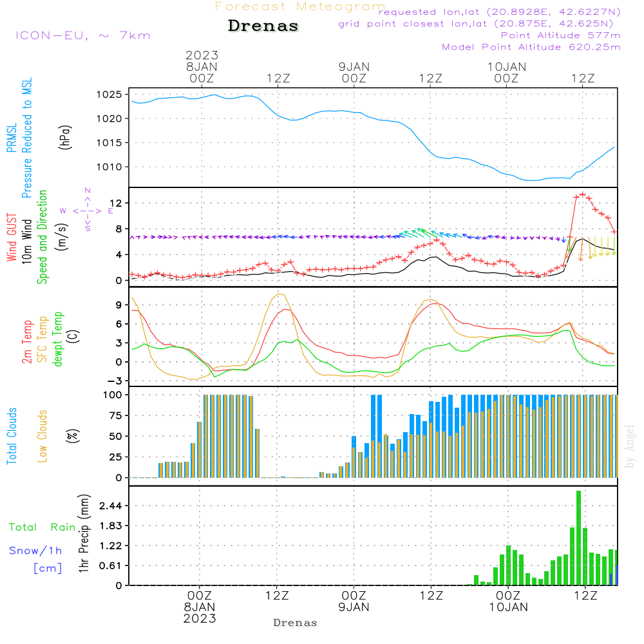Click the 'Forecast Meteogram' header text

coord(300,6)
